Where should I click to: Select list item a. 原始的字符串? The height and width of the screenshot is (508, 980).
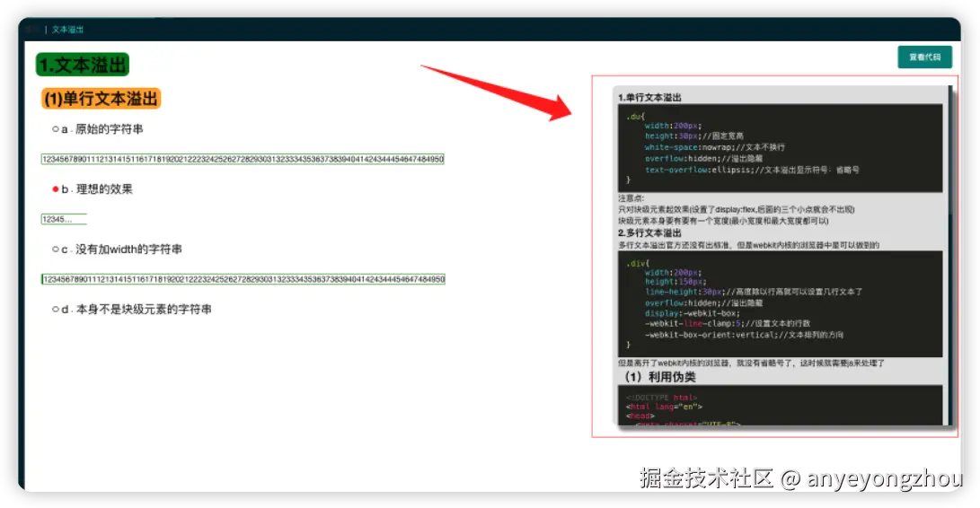(98, 129)
